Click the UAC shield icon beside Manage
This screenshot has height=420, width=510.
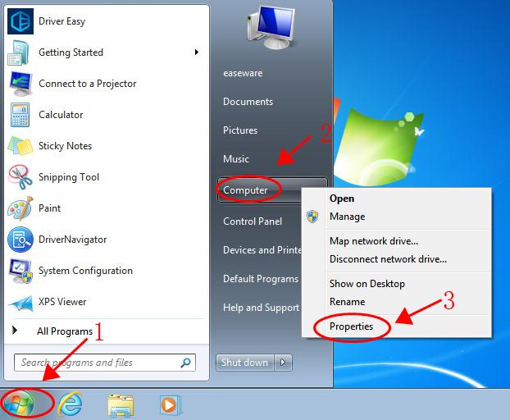[x=312, y=217]
